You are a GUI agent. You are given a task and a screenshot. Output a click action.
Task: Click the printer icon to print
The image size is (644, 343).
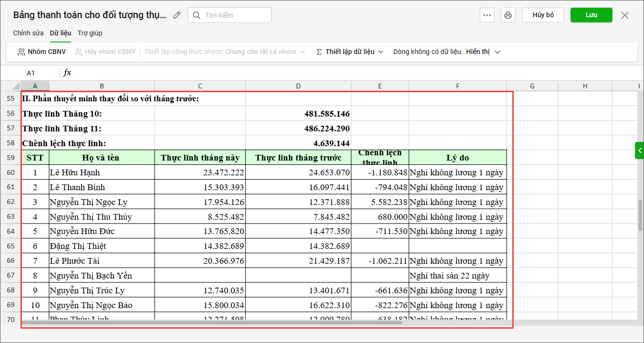point(508,15)
